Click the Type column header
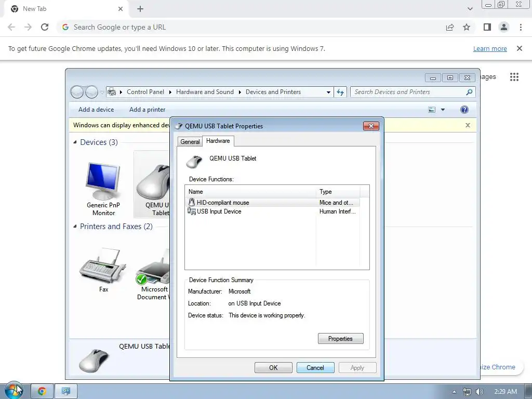532x399 pixels. click(x=338, y=192)
